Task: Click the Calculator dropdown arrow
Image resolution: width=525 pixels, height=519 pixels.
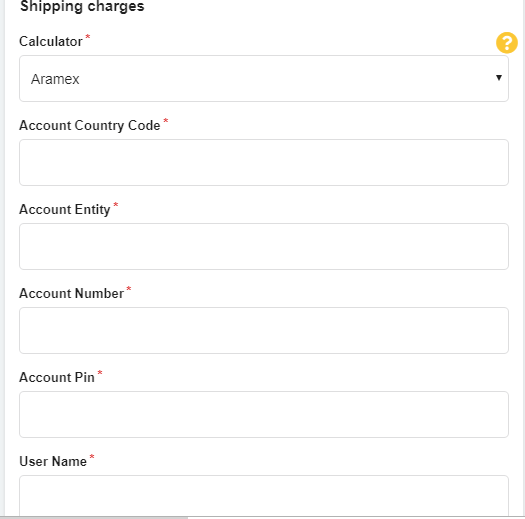Action: click(499, 78)
